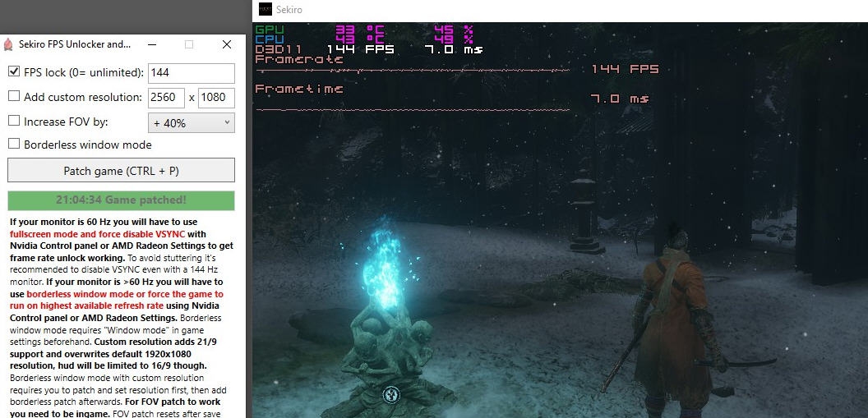
Task: Disable the FPS lock checkbox
Action: point(14,72)
